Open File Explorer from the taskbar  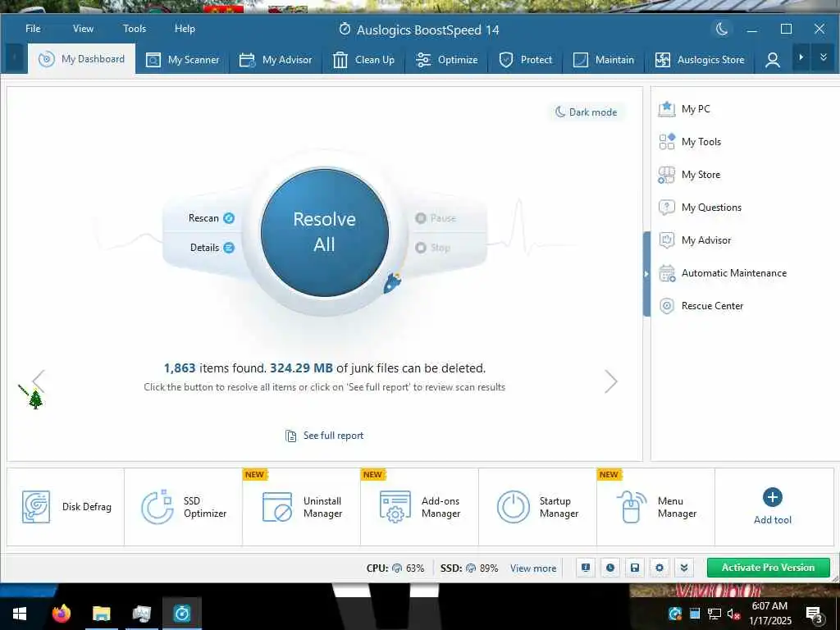101,613
